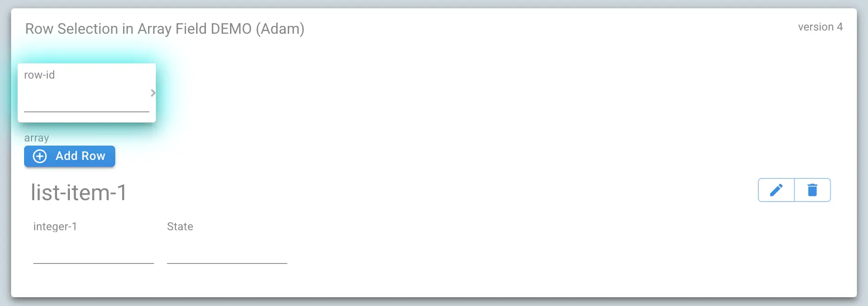868x306 pixels.
Task: Click the circled plus icon inside Add Row
Action: point(40,156)
